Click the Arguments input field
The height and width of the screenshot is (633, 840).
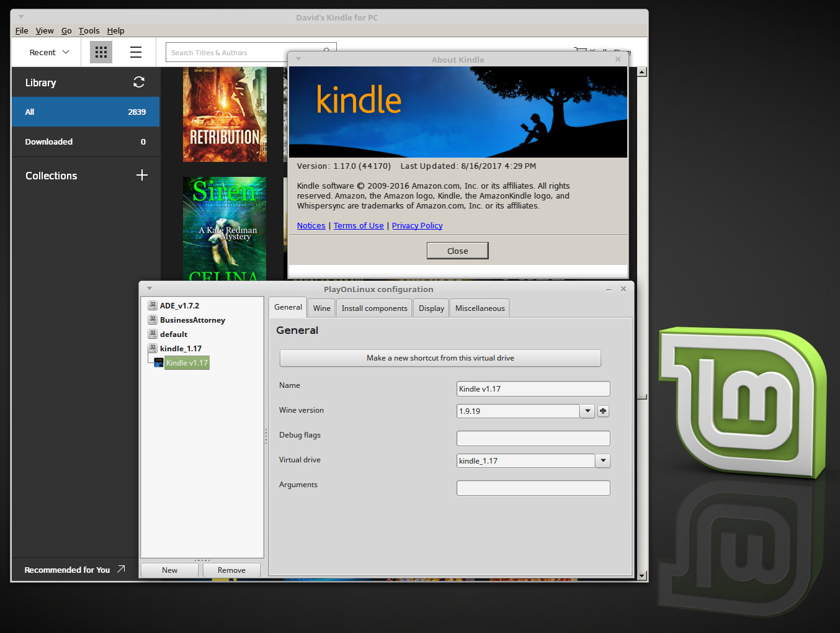pyautogui.click(x=534, y=488)
